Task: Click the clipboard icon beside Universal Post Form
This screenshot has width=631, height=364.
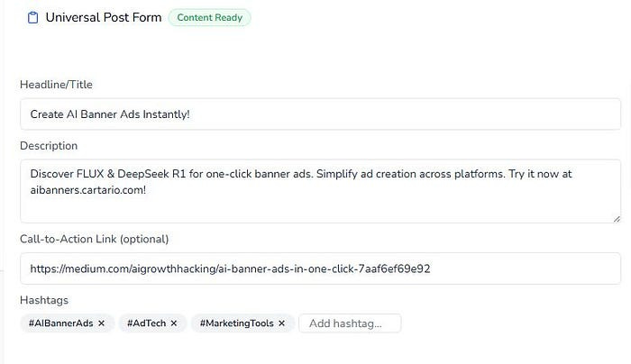Action: [x=32, y=17]
